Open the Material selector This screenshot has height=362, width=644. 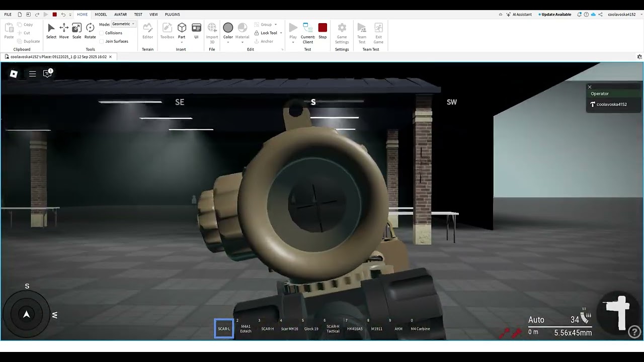tap(242, 31)
